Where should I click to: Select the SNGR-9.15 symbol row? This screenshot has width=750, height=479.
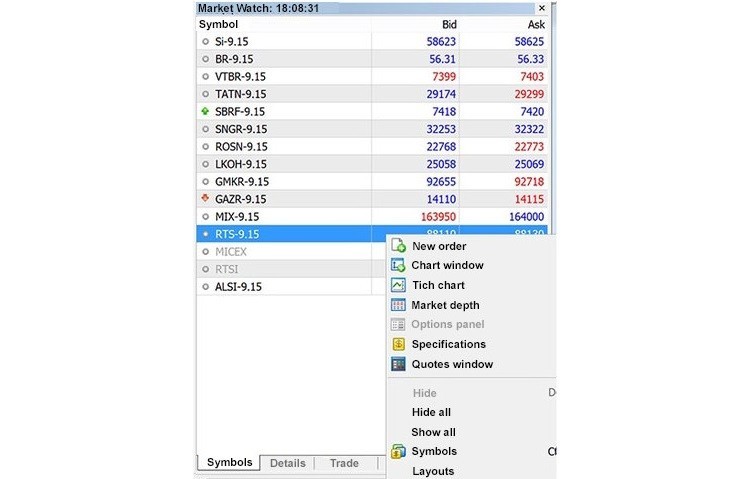[372, 129]
